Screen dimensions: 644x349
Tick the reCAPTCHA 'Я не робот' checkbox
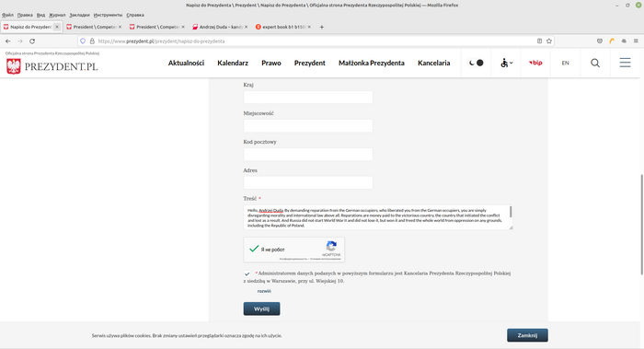(x=254, y=249)
